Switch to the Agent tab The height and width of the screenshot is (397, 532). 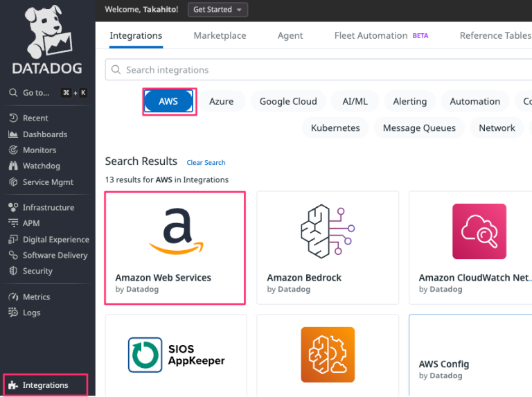(290, 35)
